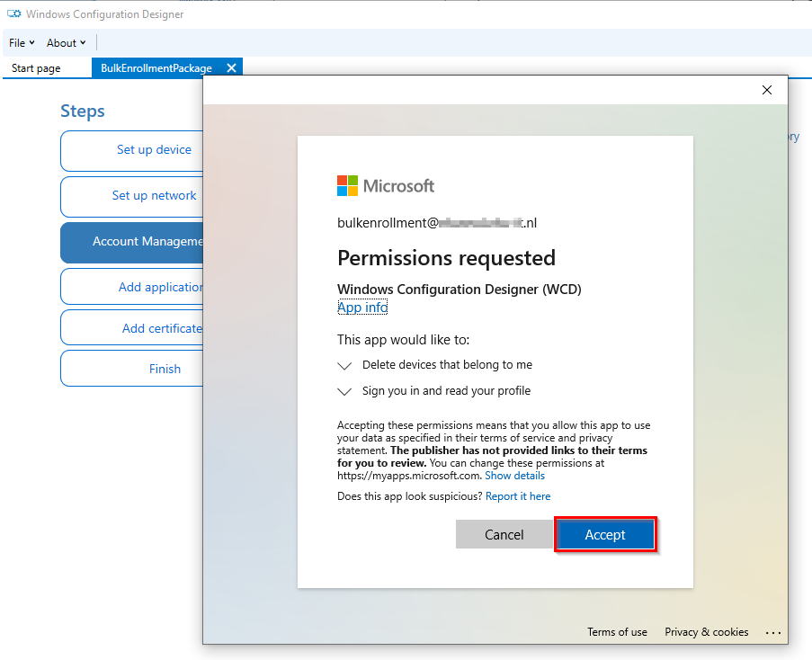Open the File menu
Viewport: 812px width, 660px height.
[22, 43]
